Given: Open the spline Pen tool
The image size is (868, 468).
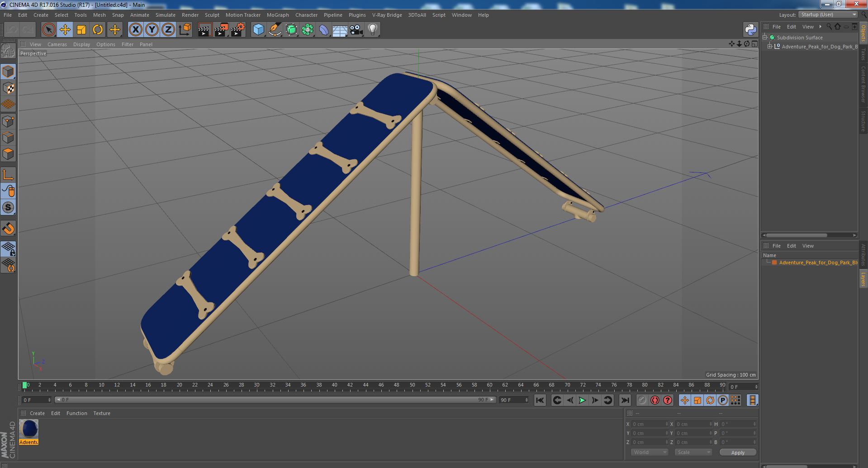Looking at the screenshot, I should [275, 30].
